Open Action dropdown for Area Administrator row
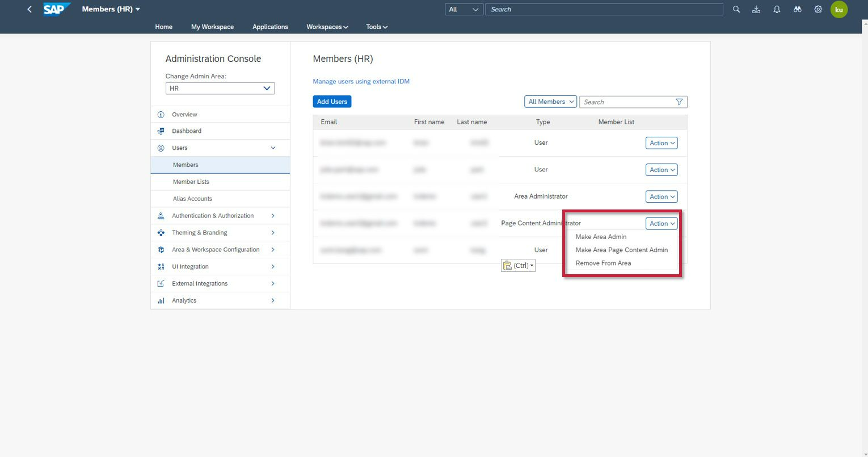The image size is (868, 457). click(x=661, y=196)
